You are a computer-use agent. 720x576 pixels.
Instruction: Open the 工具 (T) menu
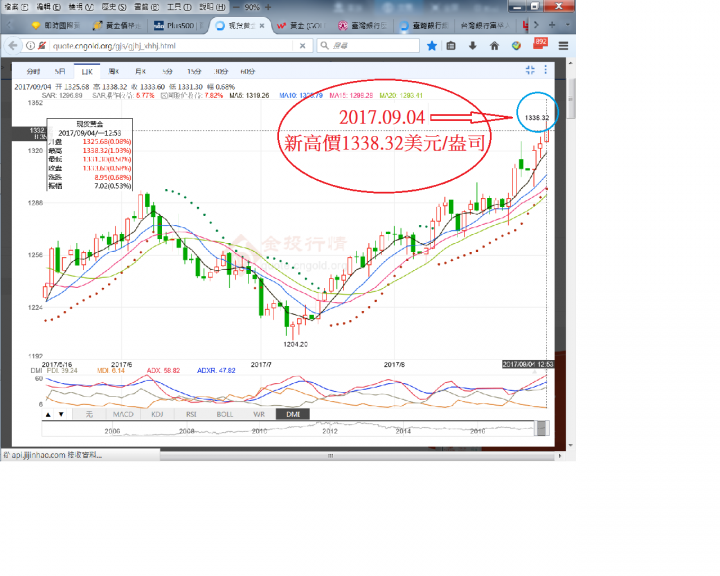click(x=179, y=7)
